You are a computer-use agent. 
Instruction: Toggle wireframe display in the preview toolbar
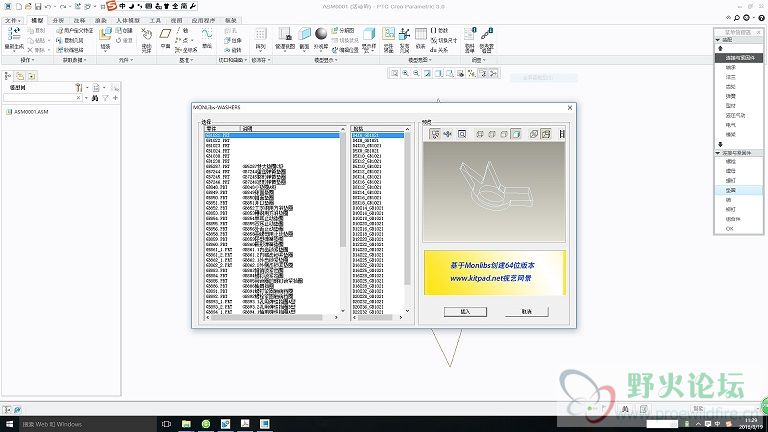(480, 134)
